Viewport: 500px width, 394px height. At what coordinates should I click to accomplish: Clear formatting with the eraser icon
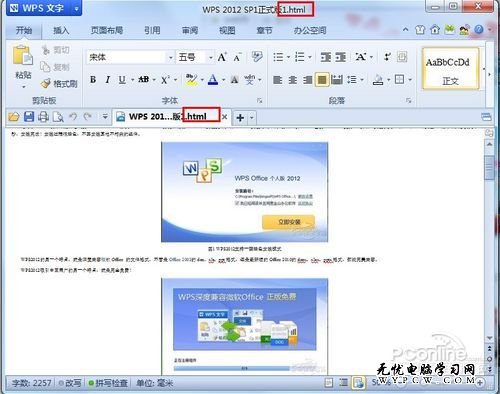(x=257, y=57)
